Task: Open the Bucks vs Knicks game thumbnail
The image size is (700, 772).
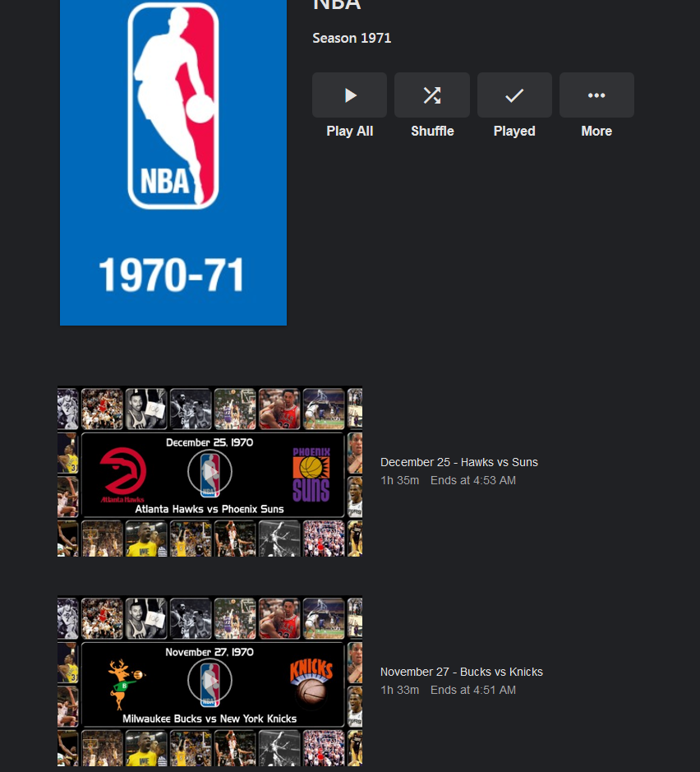Action: (x=210, y=681)
